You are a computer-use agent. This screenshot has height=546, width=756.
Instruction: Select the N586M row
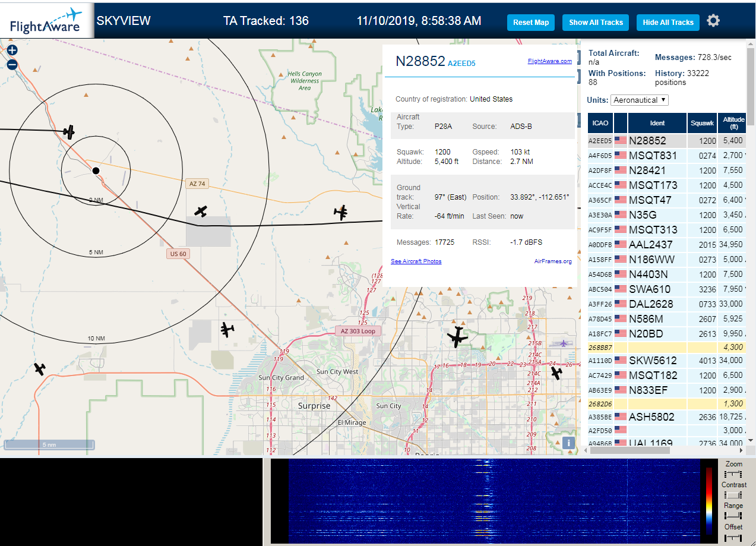pyautogui.click(x=666, y=319)
